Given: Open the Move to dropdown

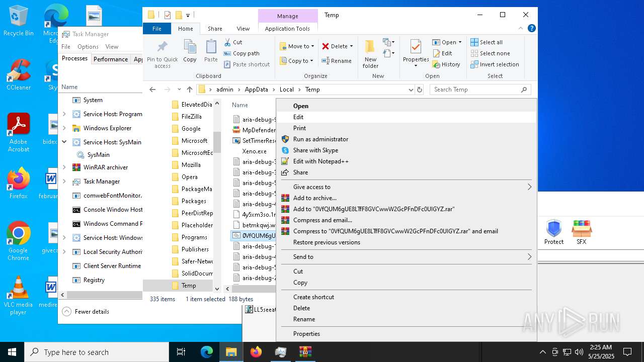Looking at the screenshot, I should pyautogui.click(x=297, y=46).
